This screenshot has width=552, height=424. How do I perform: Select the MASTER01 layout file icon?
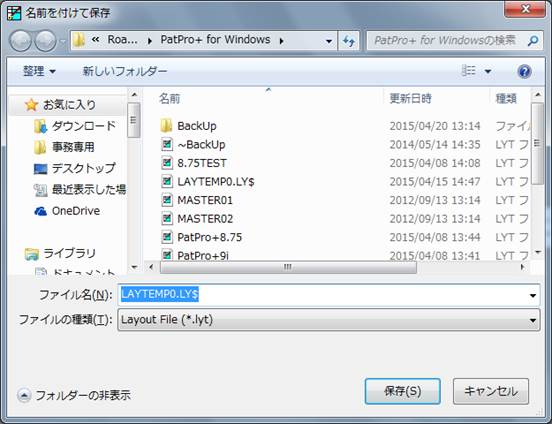click(167, 200)
